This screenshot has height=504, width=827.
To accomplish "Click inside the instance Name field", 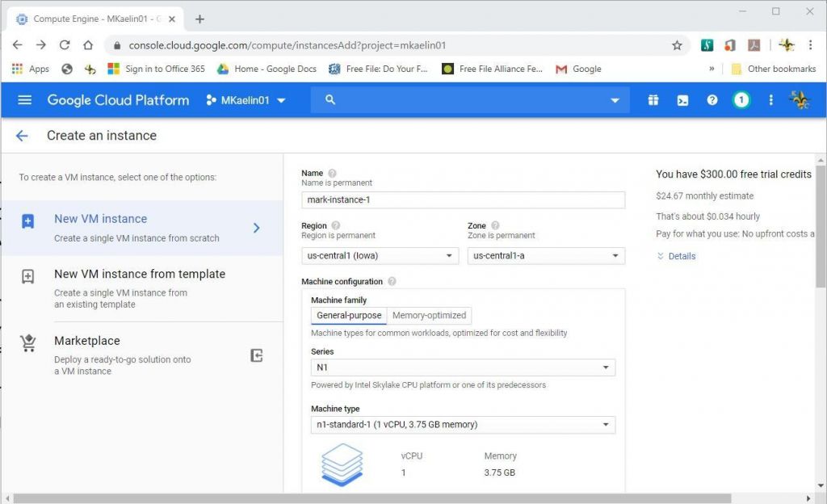I will (463, 199).
